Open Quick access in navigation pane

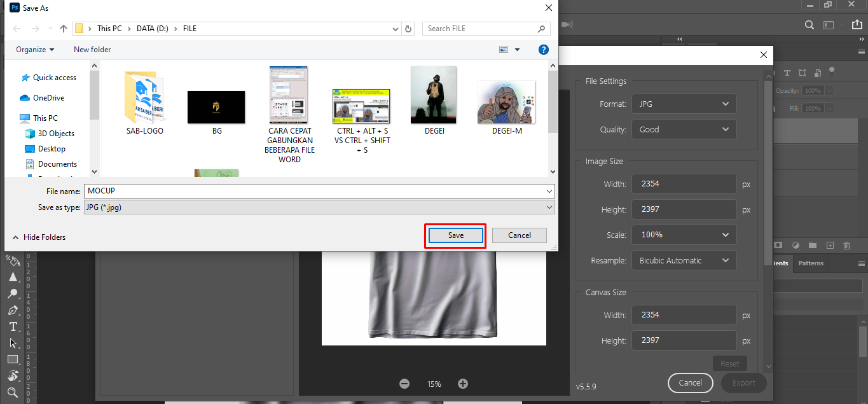pyautogui.click(x=49, y=78)
